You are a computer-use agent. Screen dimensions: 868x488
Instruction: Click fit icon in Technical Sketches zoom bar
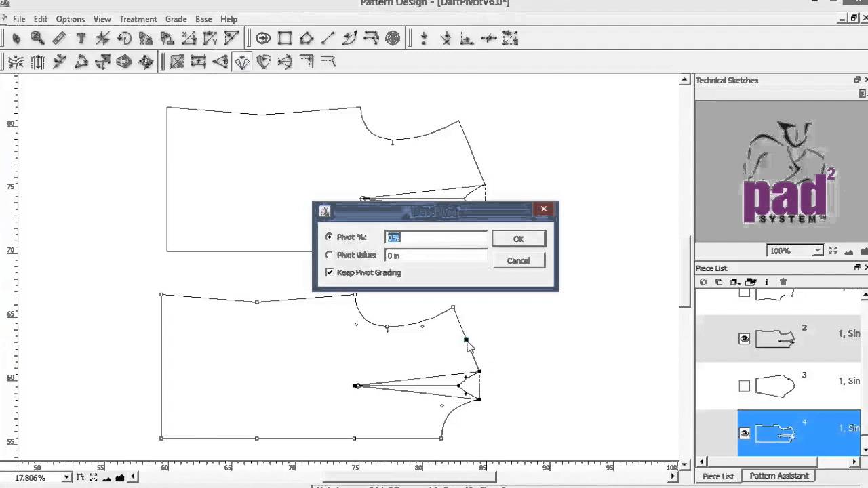(833, 251)
